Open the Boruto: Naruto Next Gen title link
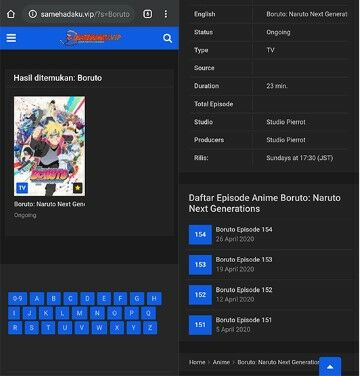 (49, 204)
